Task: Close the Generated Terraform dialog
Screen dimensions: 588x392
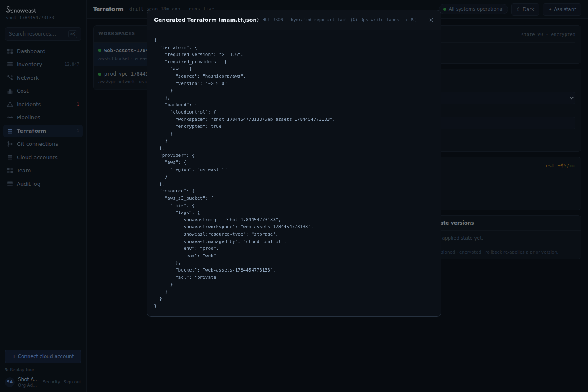Action: [x=431, y=20]
